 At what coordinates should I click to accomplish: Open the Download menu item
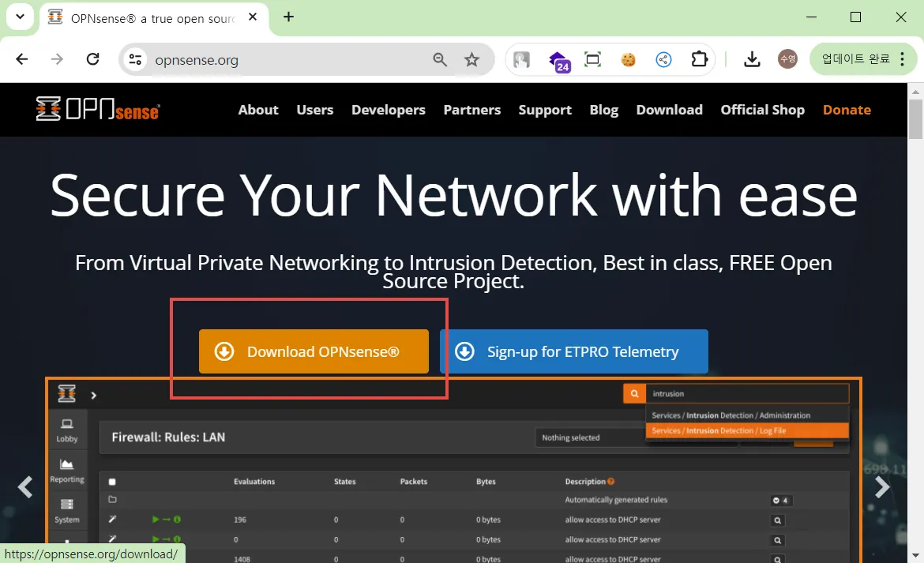click(x=670, y=110)
